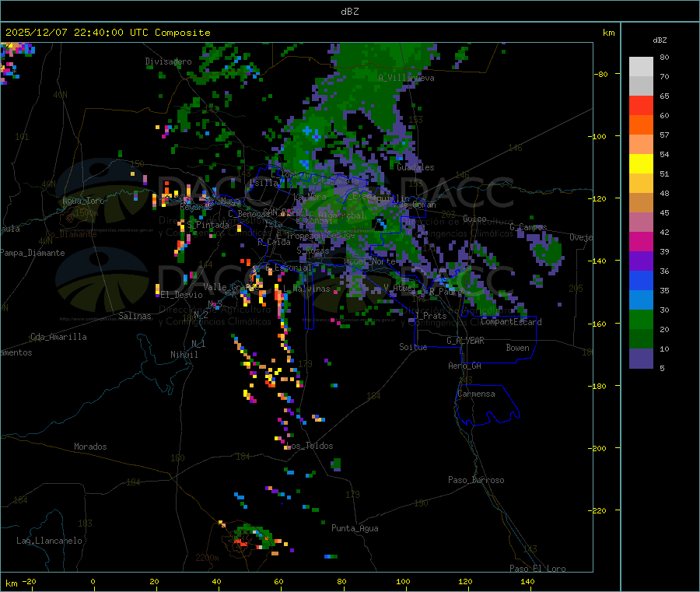Click the El_Desvio location label
The width and height of the screenshot is (700, 592).
click(x=182, y=295)
